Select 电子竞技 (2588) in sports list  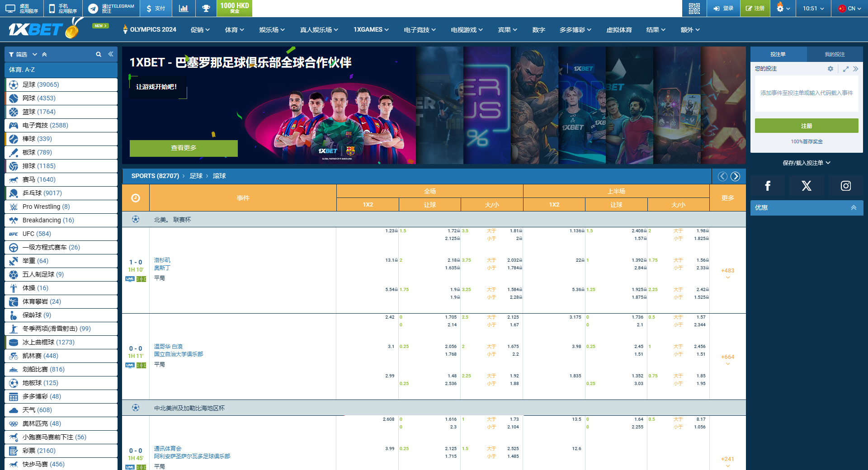[x=61, y=125]
